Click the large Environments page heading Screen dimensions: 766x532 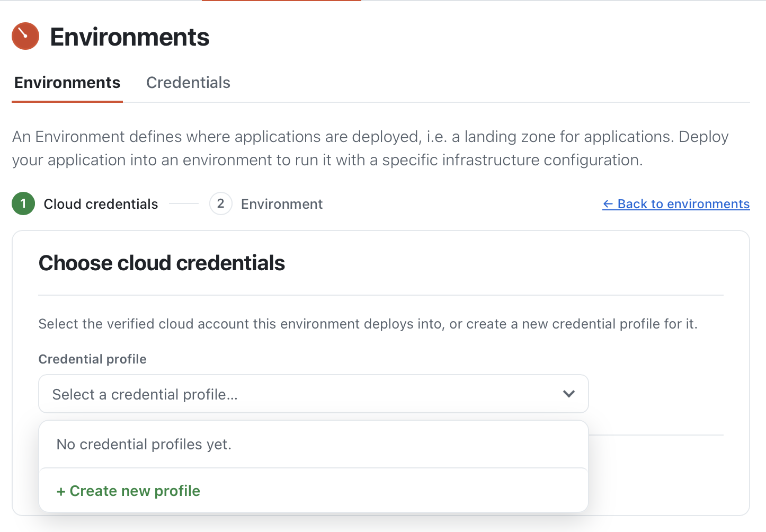[130, 37]
